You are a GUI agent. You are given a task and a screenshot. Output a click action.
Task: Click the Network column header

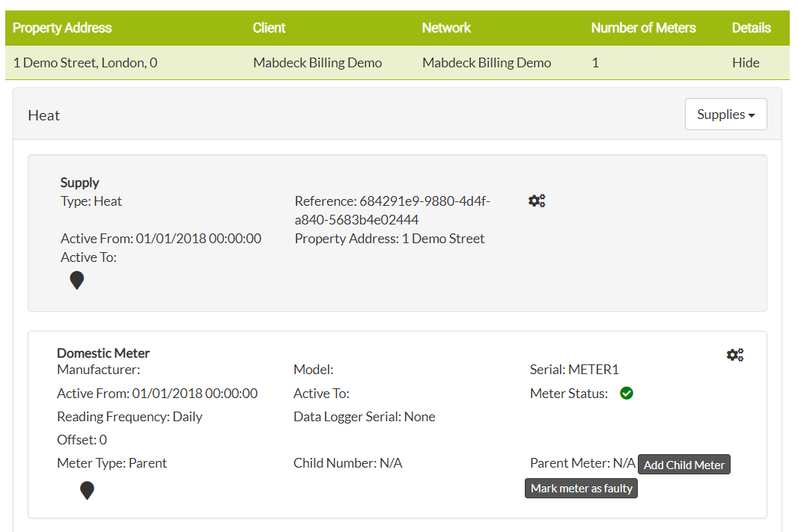446,27
